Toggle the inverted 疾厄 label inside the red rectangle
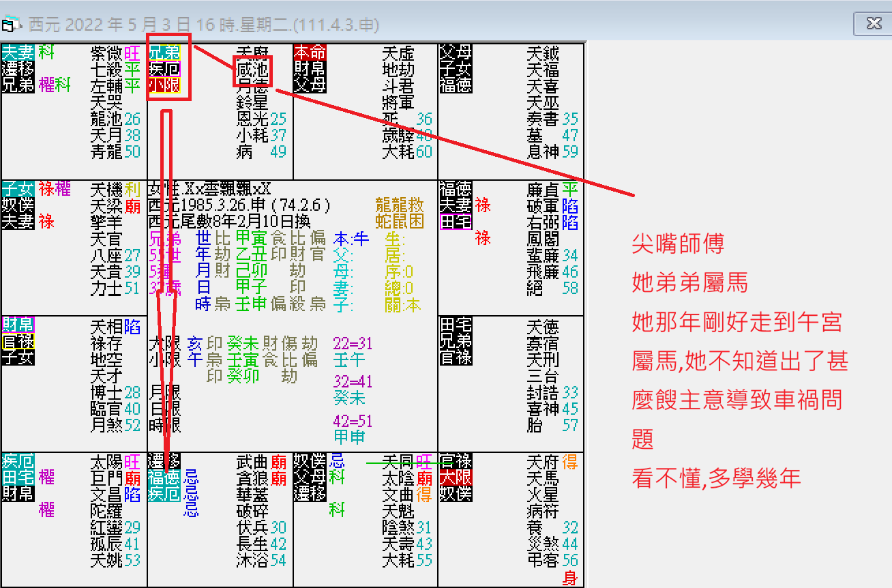Image resolution: width=892 pixels, height=588 pixels. 164,68
